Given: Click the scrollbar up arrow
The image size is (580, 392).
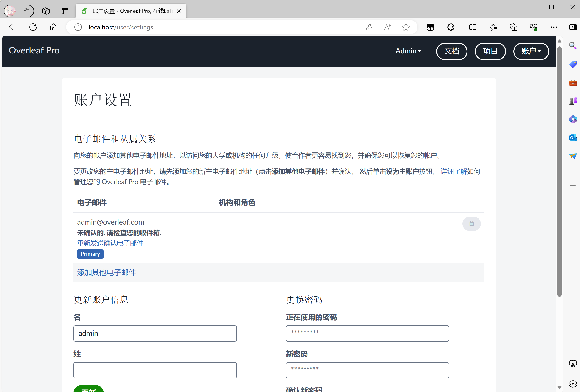Looking at the screenshot, I should 560,41.
